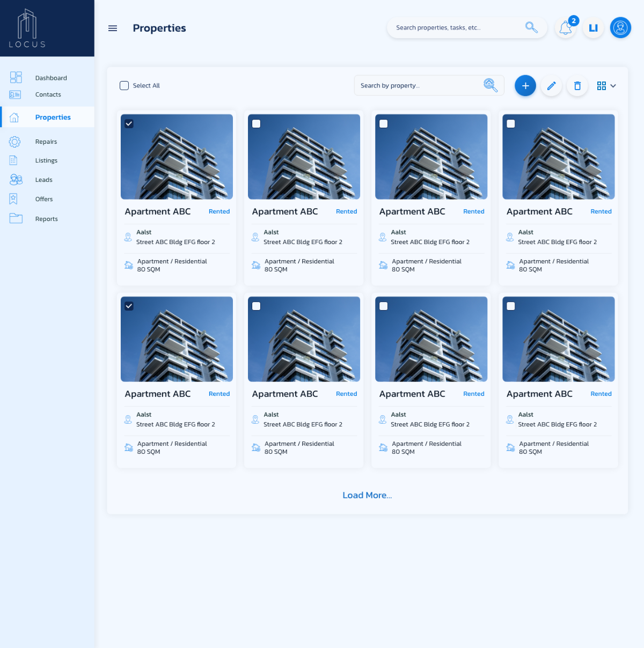Click the Dashboard icon in the sidebar
The image size is (644, 648).
[x=16, y=77]
